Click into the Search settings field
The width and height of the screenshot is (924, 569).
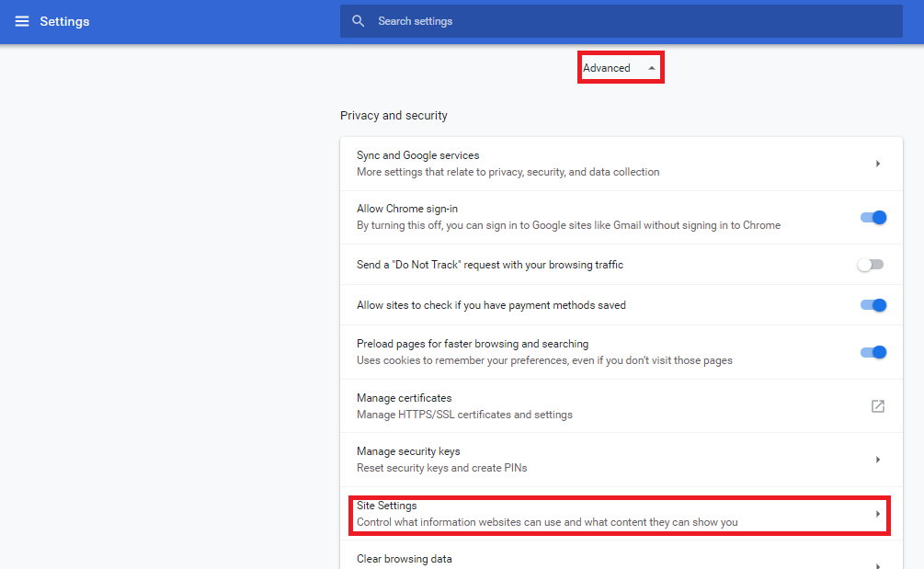[x=625, y=21]
